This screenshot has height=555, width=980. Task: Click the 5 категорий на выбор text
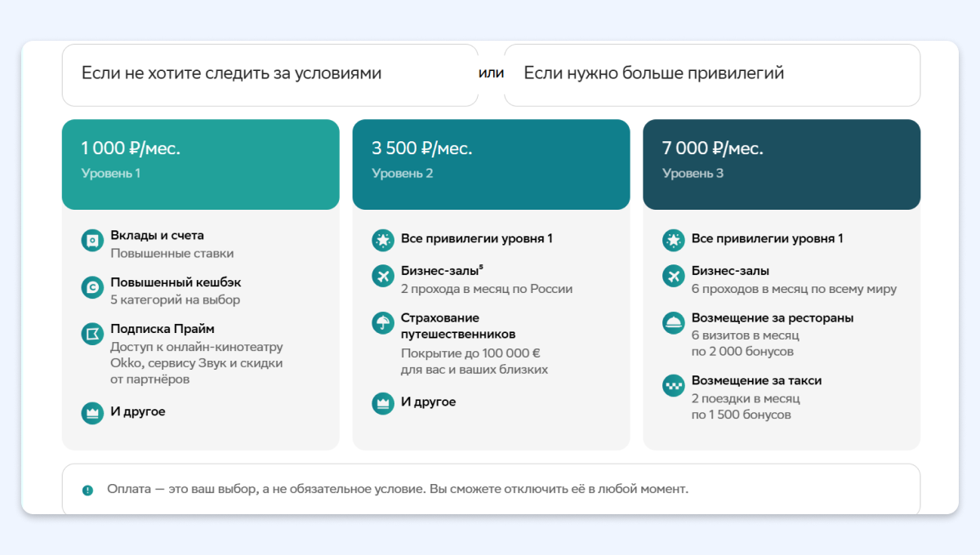point(176,300)
